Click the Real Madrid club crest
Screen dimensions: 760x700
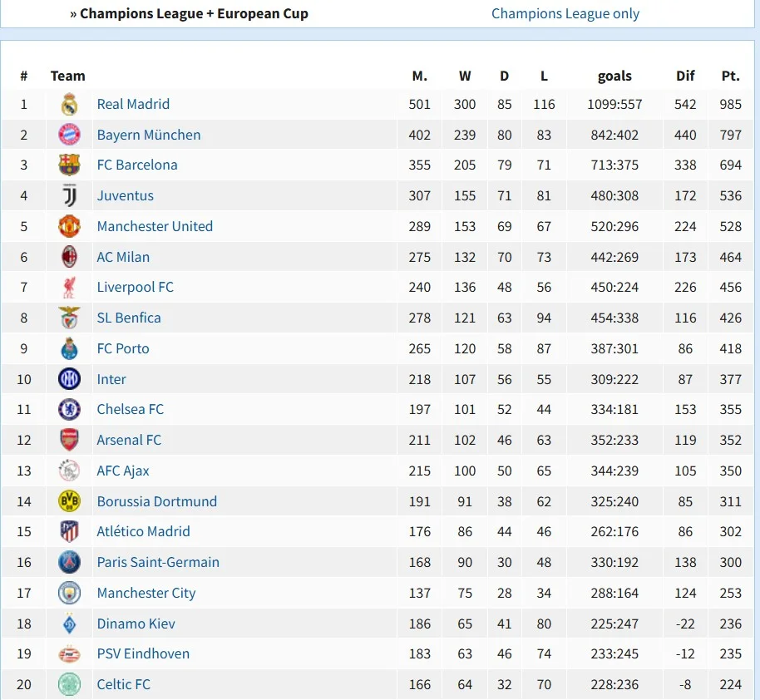pyautogui.click(x=69, y=104)
